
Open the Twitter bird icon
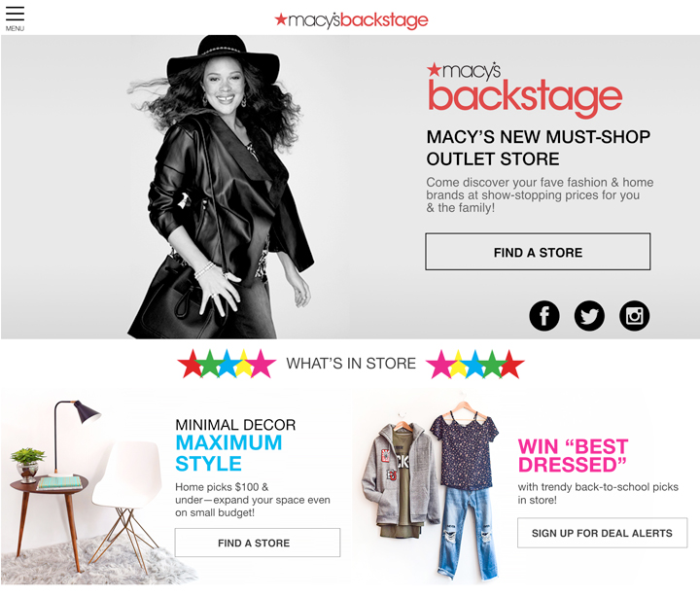(x=589, y=316)
